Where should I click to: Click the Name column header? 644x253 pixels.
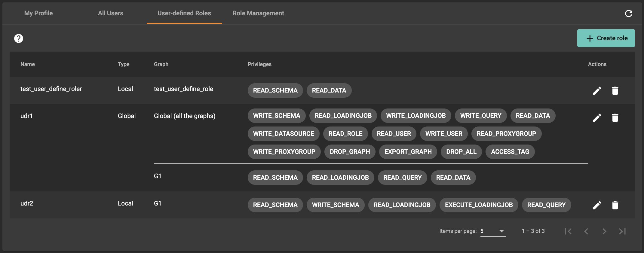point(28,64)
